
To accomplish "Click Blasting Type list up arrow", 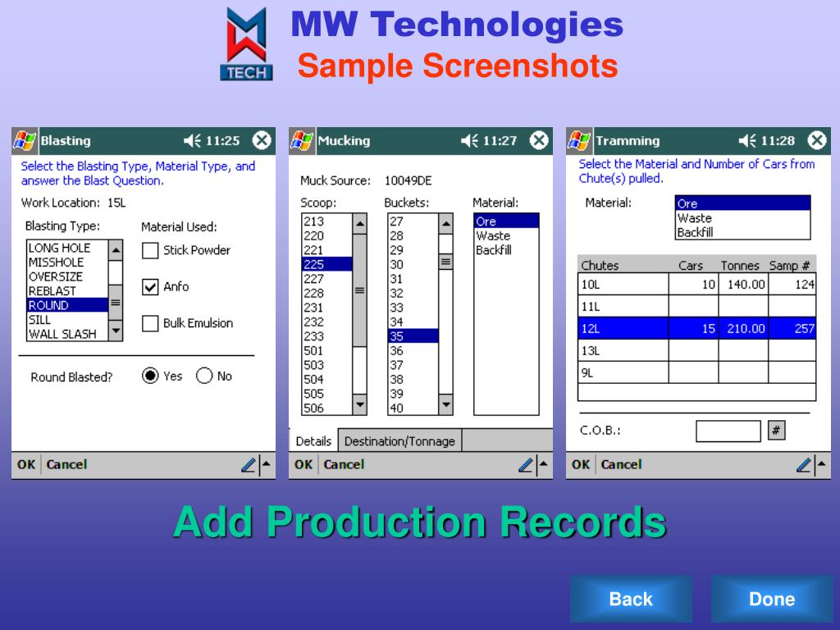I will (116, 249).
